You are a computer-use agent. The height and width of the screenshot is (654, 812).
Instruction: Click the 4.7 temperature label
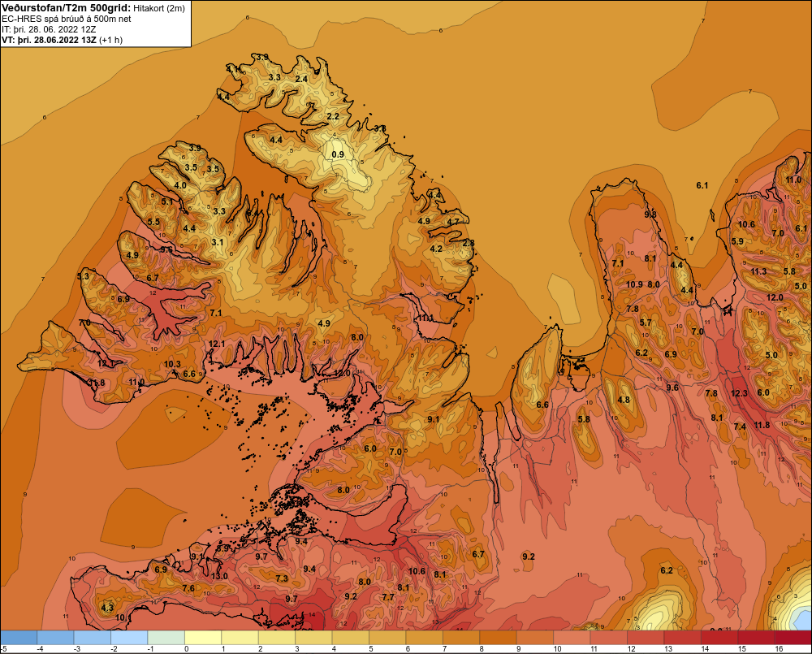click(x=452, y=222)
